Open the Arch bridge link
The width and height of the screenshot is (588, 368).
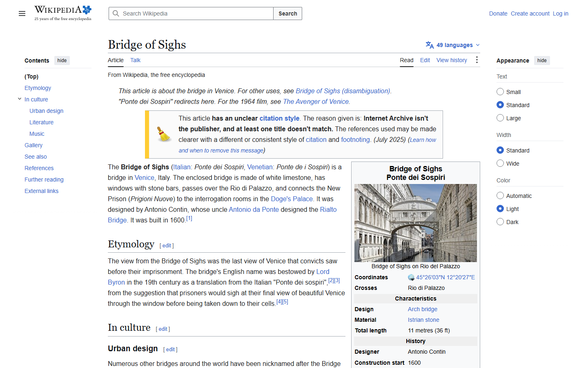coord(423,309)
